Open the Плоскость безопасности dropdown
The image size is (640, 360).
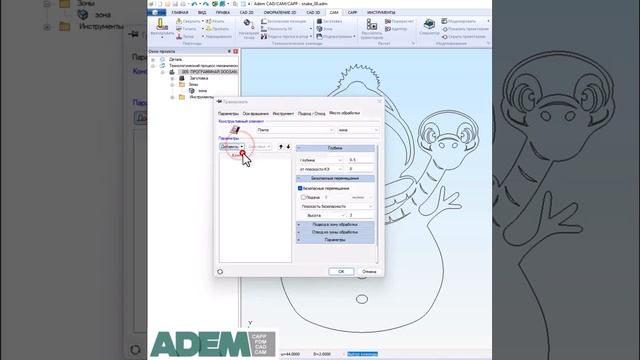pyautogui.click(x=336, y=206)
